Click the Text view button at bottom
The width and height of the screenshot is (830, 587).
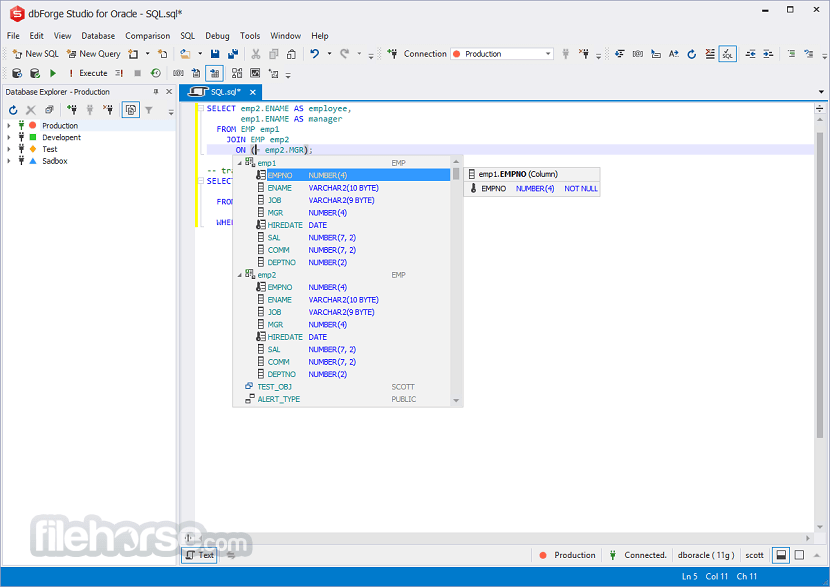(x=200, y=555)
